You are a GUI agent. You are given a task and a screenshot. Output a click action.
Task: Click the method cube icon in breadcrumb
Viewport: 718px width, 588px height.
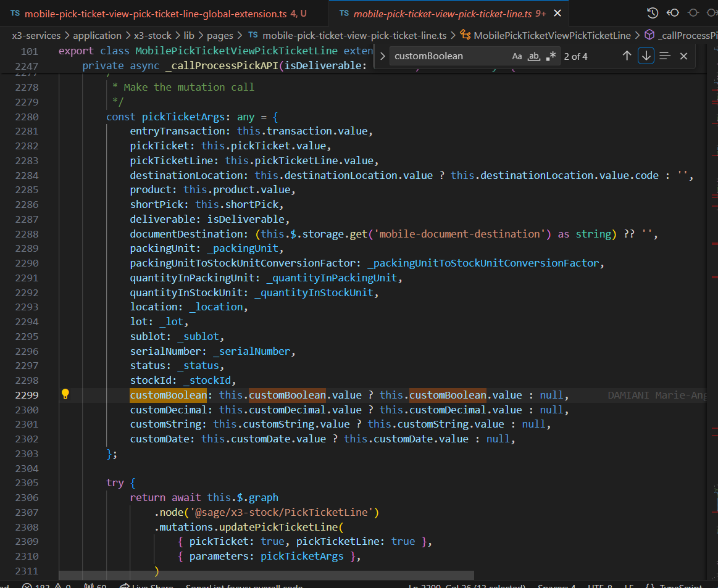pos(649,35)
